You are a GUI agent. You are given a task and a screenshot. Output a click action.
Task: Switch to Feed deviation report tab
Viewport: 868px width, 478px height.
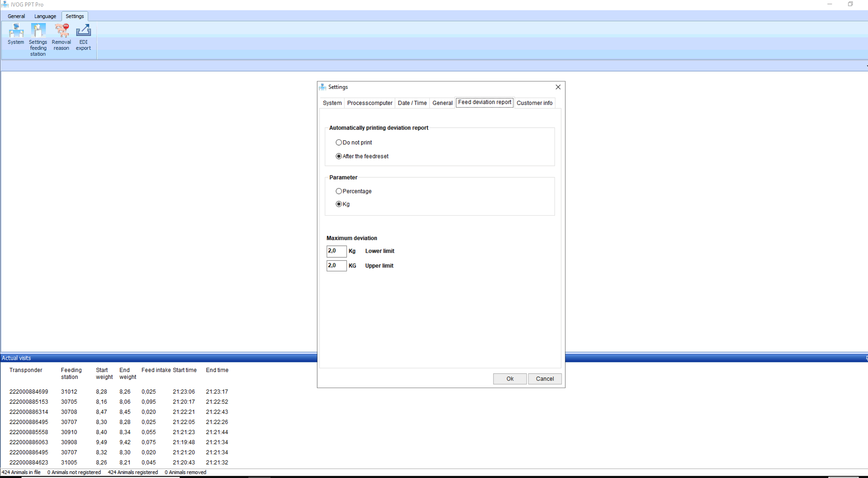484,102
